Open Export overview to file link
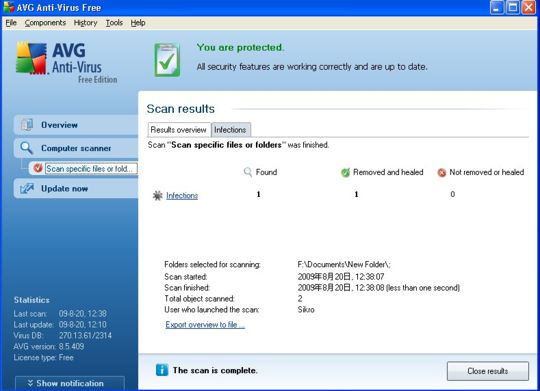The image size is (540, 391). tap(205, 325)
